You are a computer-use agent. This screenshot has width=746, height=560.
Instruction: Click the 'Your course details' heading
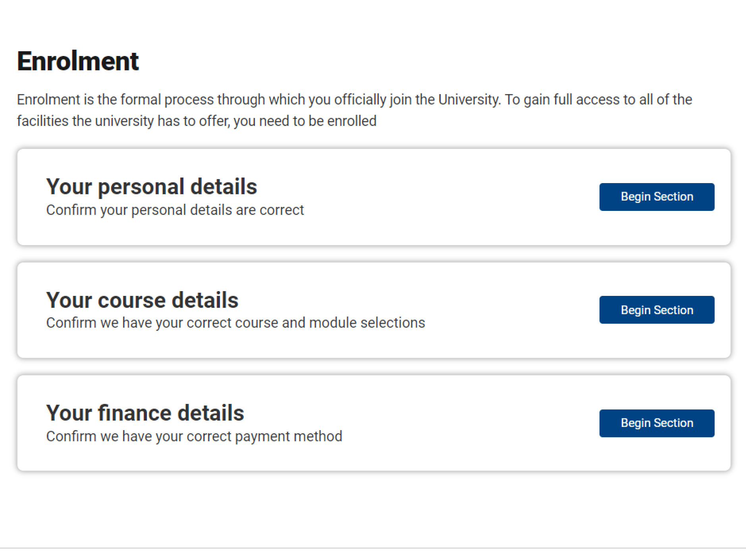[x=142, y=300]
